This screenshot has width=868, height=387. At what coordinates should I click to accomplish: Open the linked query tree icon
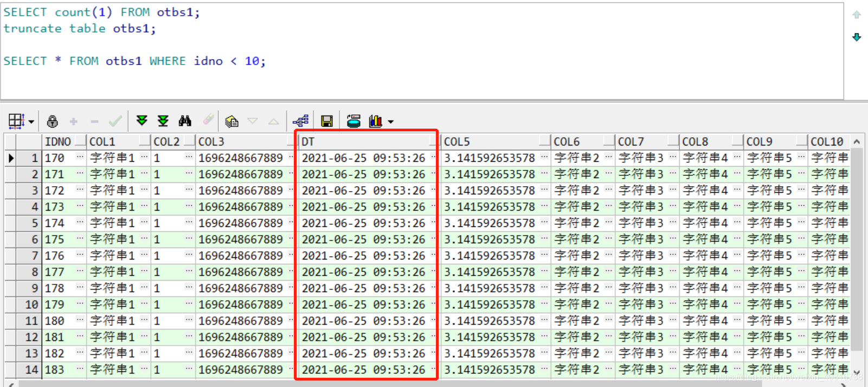[x=301, y=120]
